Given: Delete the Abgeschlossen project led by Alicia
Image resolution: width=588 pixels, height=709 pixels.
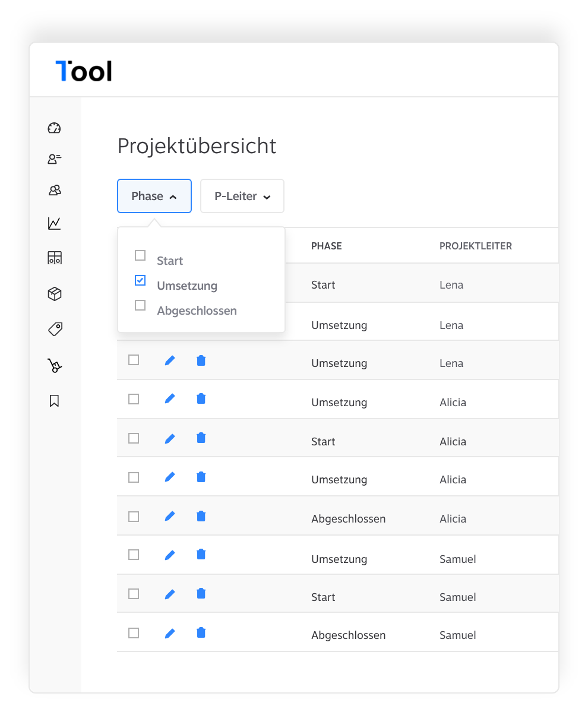Looking at the screenshot, I should pyautogui.click(x=201, y=516).
